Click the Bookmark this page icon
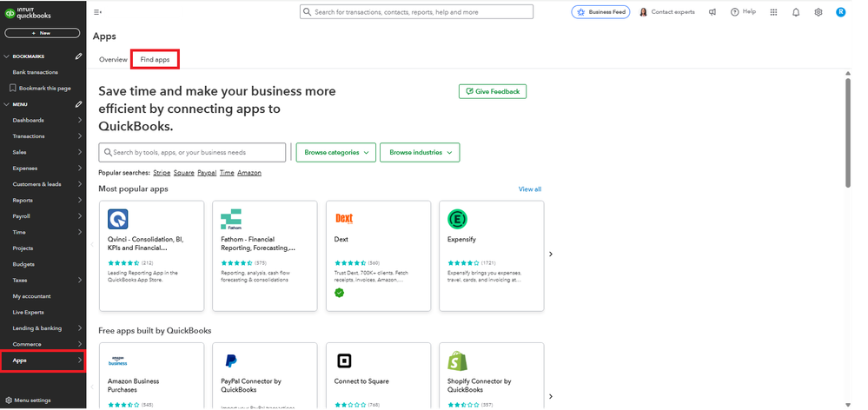 pos(13,88)
